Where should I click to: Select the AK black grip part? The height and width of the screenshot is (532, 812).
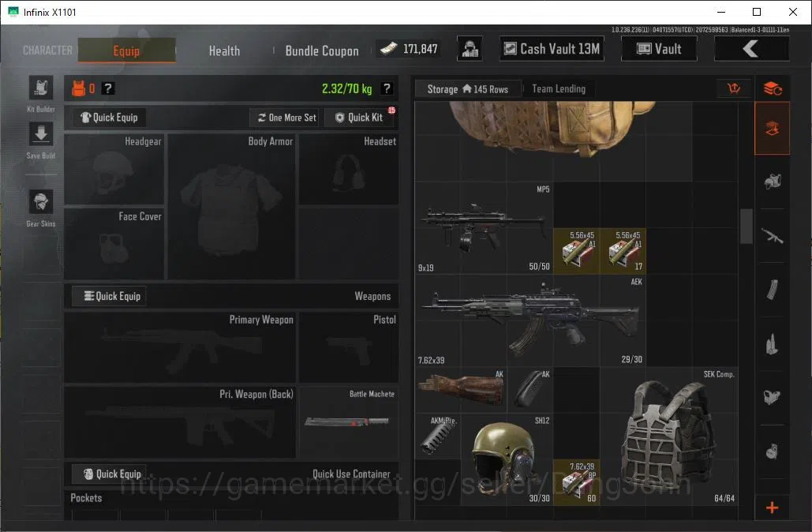[x=530, y=390]
